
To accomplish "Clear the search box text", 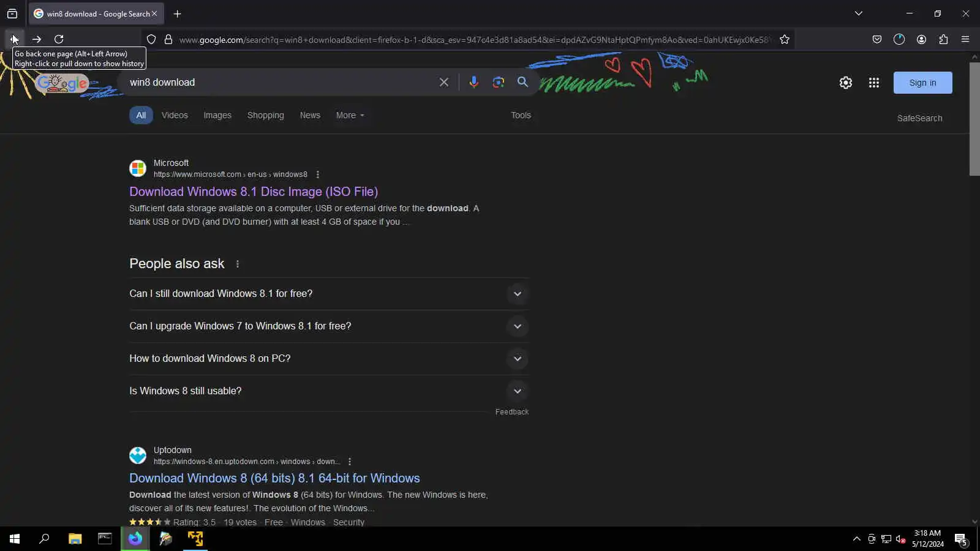I will click(444, 82).
